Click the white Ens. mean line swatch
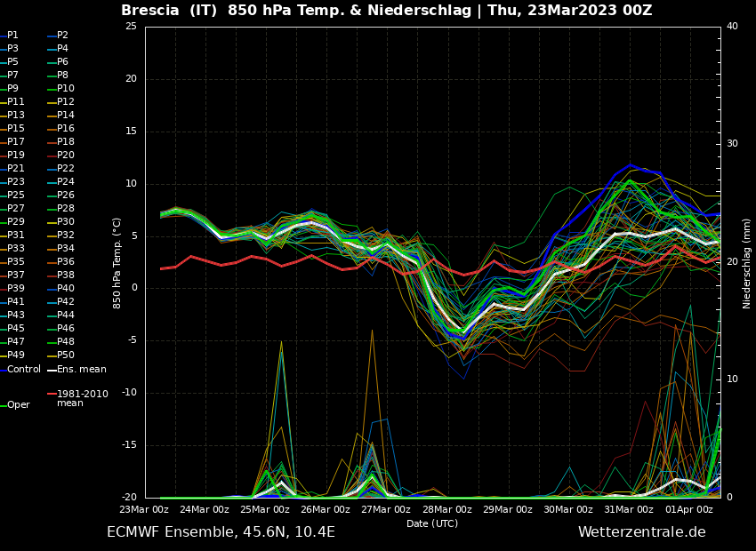This screenshot has height=551, width=756. [x=52, y=370]
